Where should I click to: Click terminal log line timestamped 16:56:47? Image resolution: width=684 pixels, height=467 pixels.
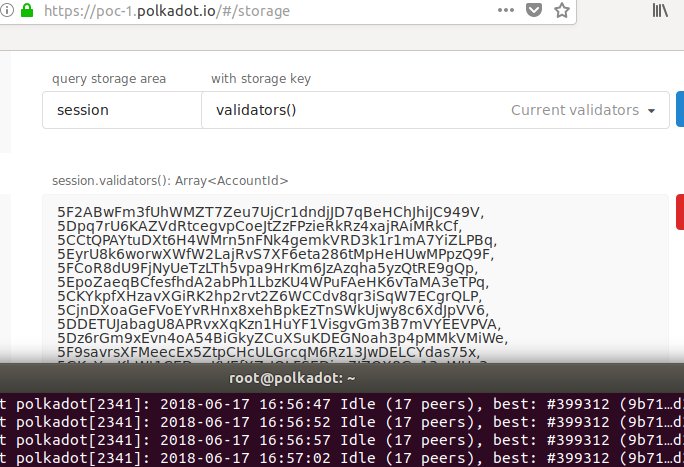pyautogui.click(x=342, y=404)
